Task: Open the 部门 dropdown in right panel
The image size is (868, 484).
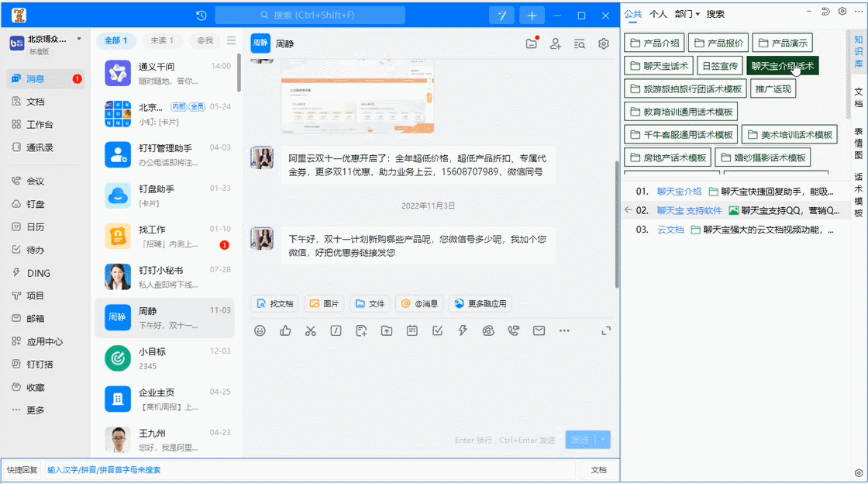Action: 687,14
